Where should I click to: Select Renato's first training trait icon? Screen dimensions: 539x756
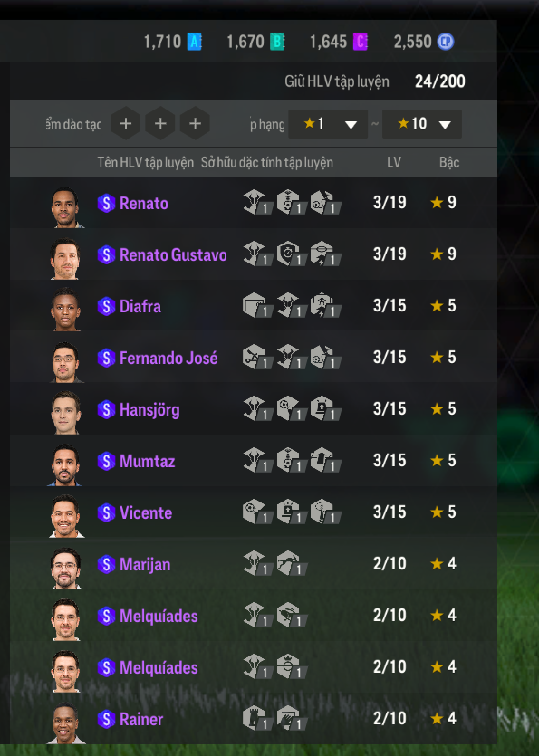pyautogui.click(x=257, y=202)
